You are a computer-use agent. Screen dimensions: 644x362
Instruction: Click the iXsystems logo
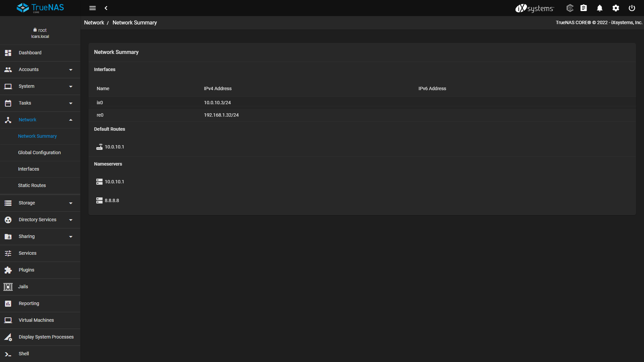pos(535,8)
